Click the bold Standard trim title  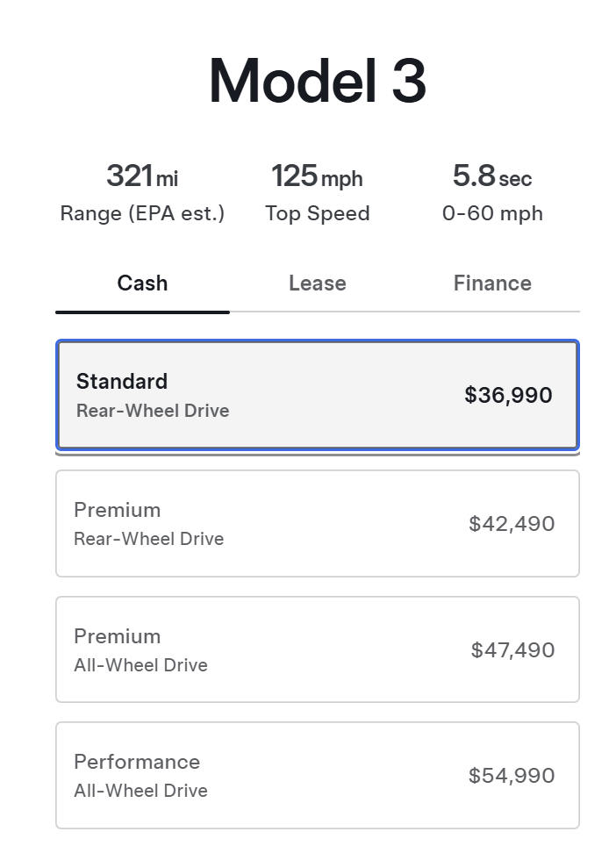click(x=122, y=381)
